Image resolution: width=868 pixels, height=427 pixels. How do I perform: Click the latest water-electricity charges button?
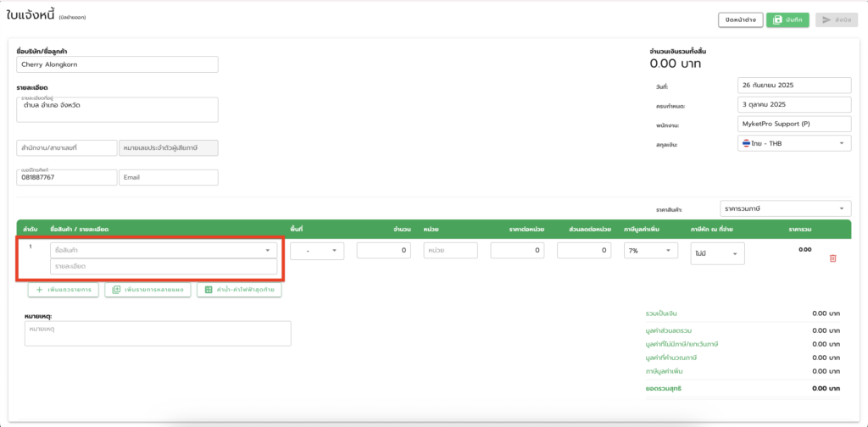[x=239, y=290]
